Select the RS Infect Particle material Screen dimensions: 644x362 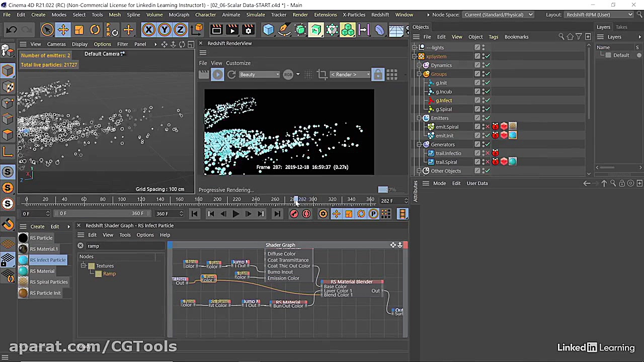48,260
